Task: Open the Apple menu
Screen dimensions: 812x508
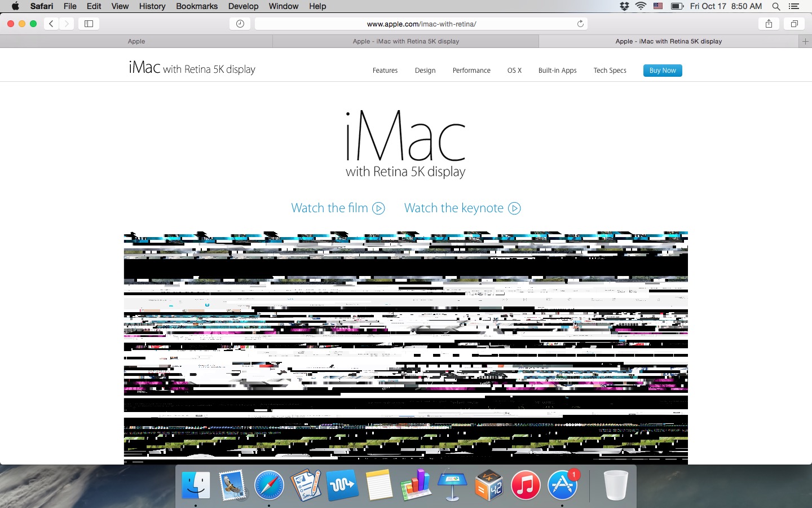Action: pyautogui.click(x=15, y=6)
